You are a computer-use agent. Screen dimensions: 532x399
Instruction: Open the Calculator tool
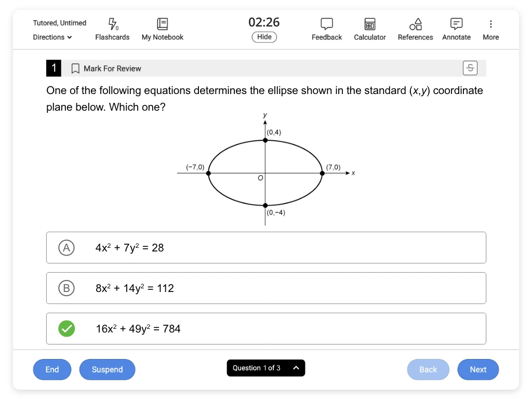click(370, 24)
